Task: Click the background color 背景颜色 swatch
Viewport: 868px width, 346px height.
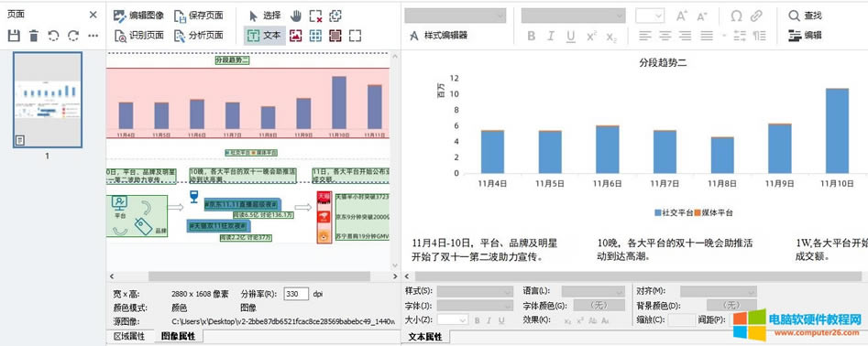Action: point(731,305)
